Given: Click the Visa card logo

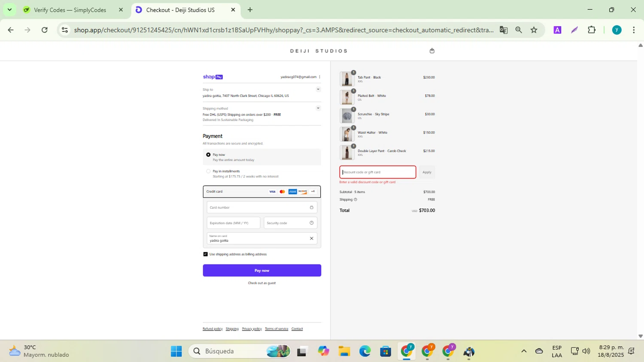Looking at the screenshot, I should coord(272,192).
